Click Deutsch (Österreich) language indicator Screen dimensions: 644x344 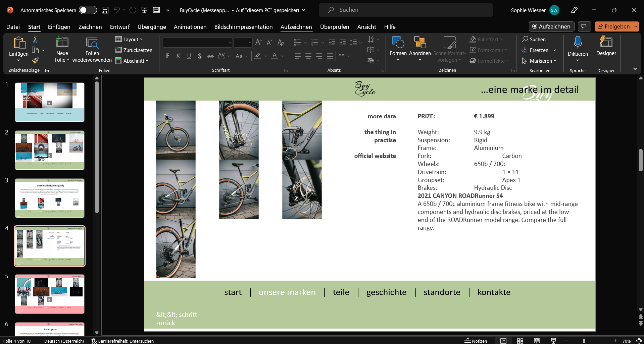[64, 341]
